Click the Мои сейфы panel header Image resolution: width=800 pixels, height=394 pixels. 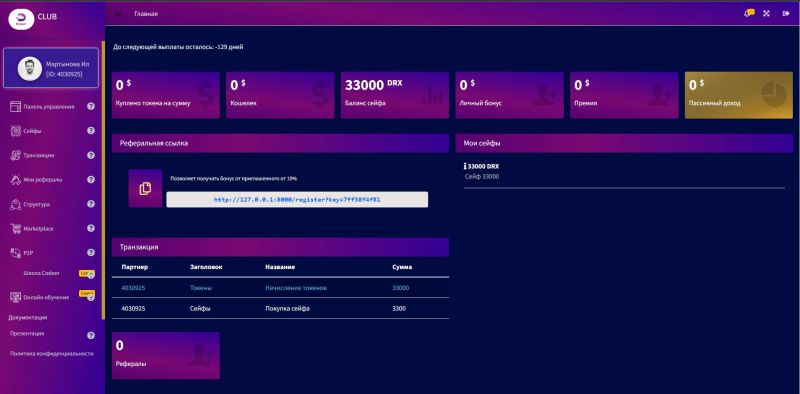tap(624, 143)
